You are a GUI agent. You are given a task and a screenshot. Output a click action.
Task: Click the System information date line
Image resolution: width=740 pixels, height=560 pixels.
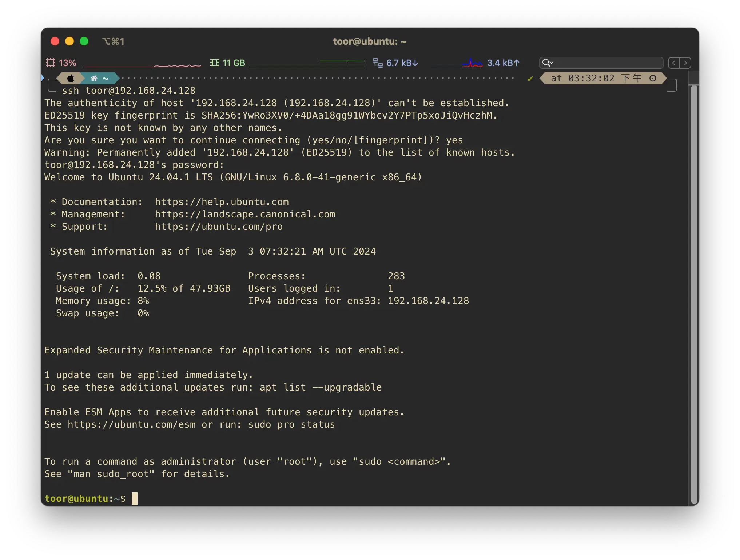(213, 251)
